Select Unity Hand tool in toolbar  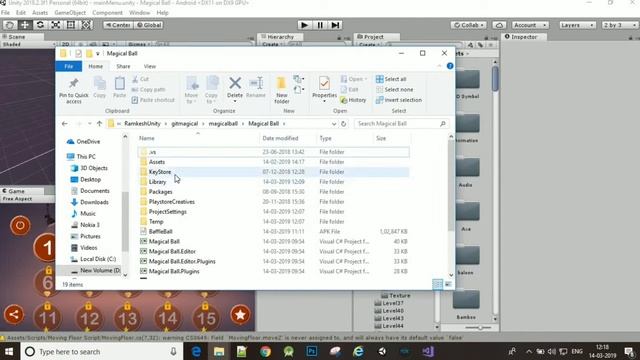9,25
